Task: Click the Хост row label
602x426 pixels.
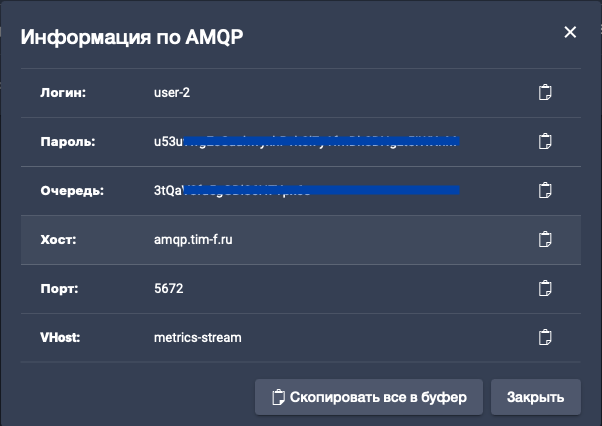Action: 58,240
